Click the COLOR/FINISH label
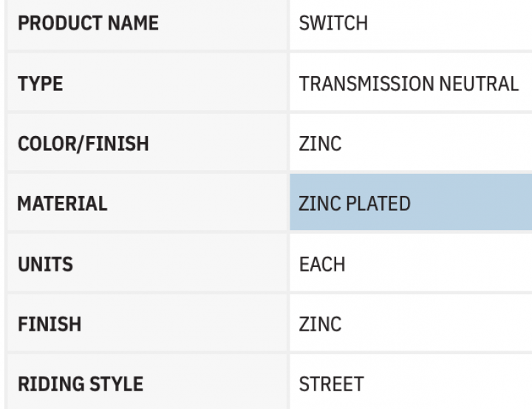Image resolution: width=532 pixels, height=409 pixels. (83, 143)
